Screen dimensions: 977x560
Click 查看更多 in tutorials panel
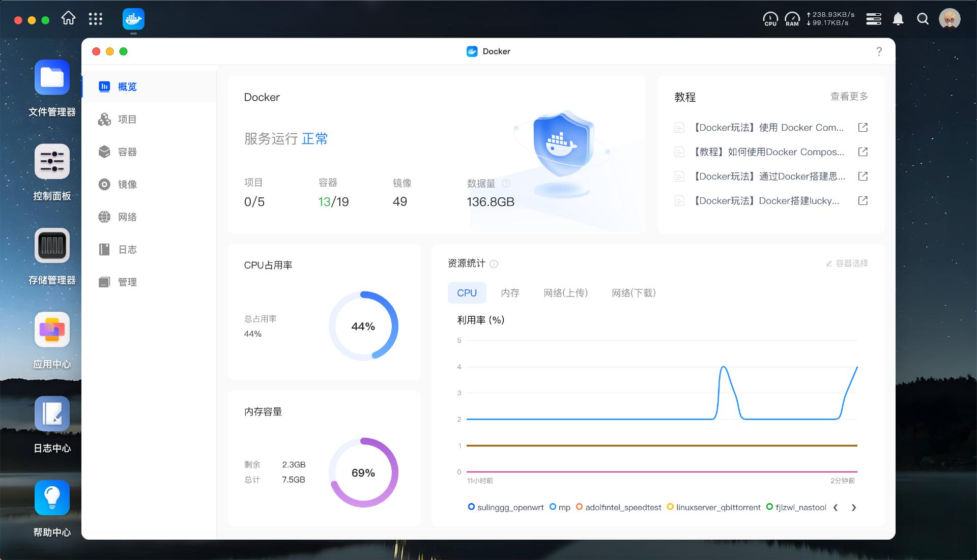(849, 97)
